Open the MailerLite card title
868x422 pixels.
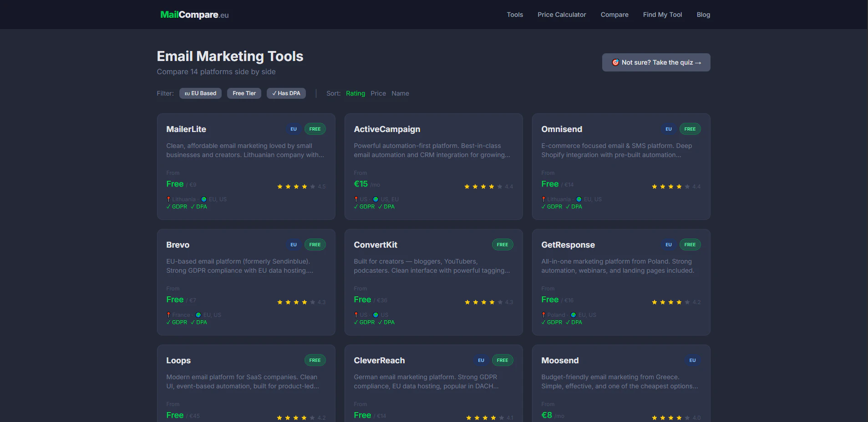tap(186, 129)
